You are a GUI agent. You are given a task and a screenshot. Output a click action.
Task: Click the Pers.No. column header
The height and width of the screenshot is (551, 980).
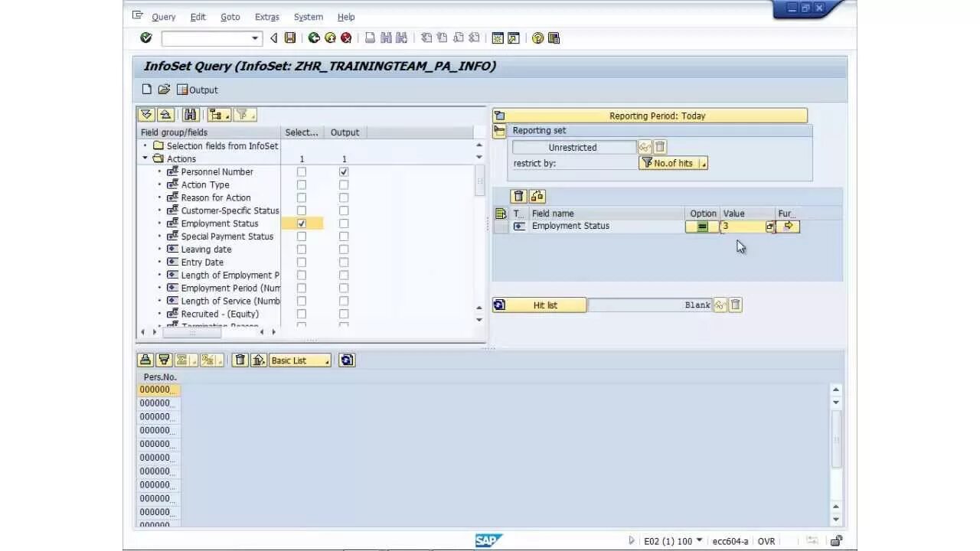click(x=159, y=377)
